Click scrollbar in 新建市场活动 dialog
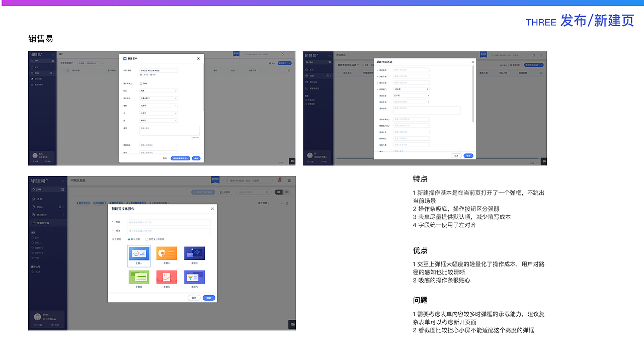Image resolution: width=644 pixels, height=362 pixels. (473, 95)
